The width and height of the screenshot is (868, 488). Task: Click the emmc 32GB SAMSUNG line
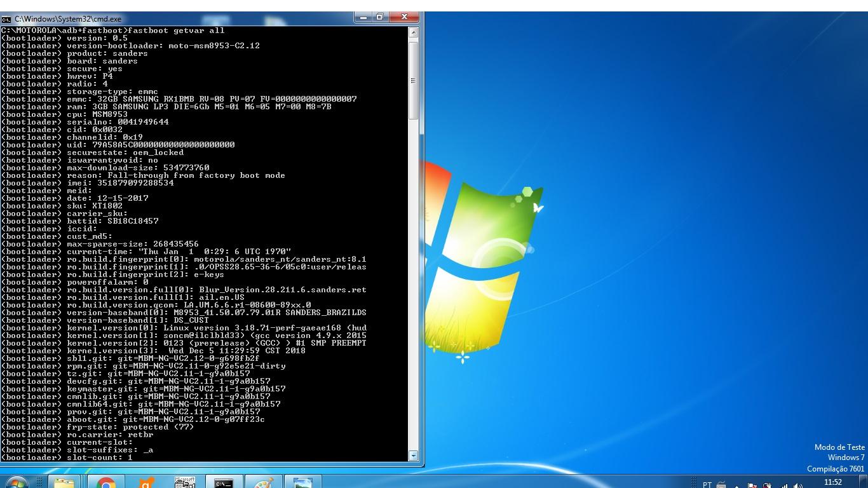click(179, 99)
